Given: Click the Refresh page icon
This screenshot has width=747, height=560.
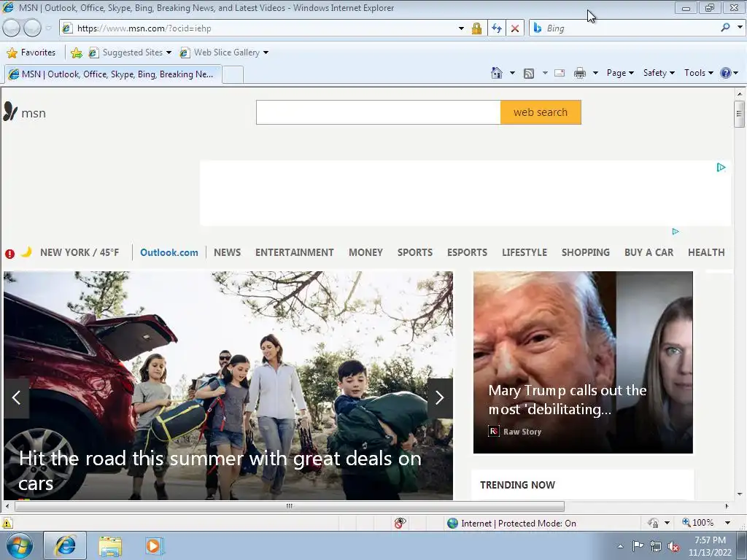Looking at the screenshot, I should [x=496, y=28].
